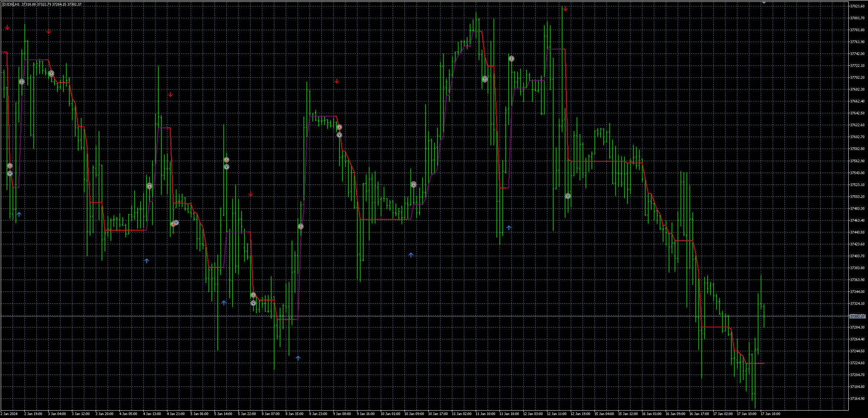This screenshot has height=418, width=868.
Task: Select the blue trade marker at 37550 above 5 Jan 14:00
Action: pos(227,167)
